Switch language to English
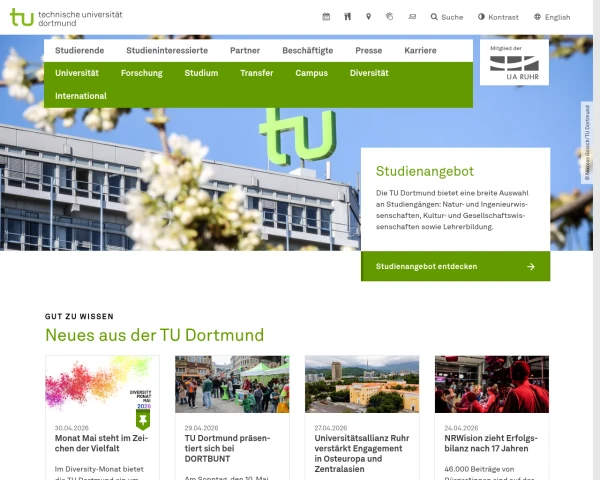 pyautogui.click(x=552, y=17)
